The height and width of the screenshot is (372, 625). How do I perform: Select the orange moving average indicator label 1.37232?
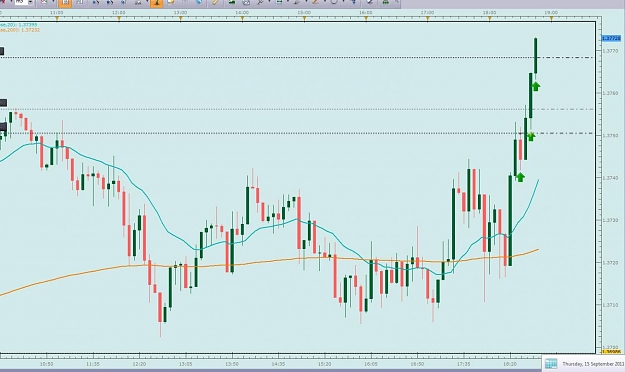pos(20,30)
